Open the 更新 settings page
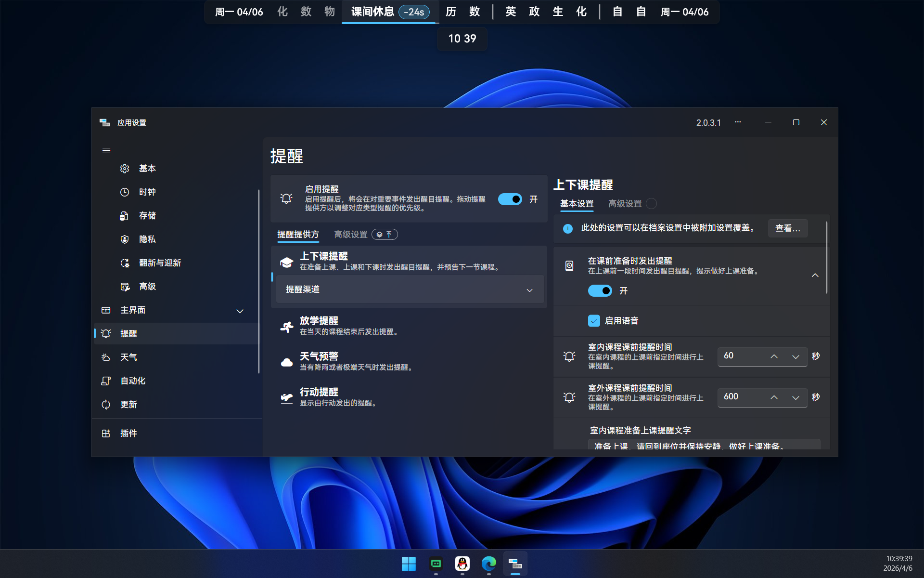The height and width of the screenshot is (578, 924). (128, 405)
